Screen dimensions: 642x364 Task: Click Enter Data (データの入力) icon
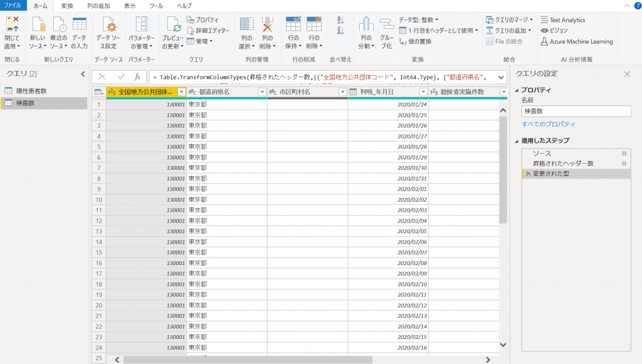coord(79,24)
